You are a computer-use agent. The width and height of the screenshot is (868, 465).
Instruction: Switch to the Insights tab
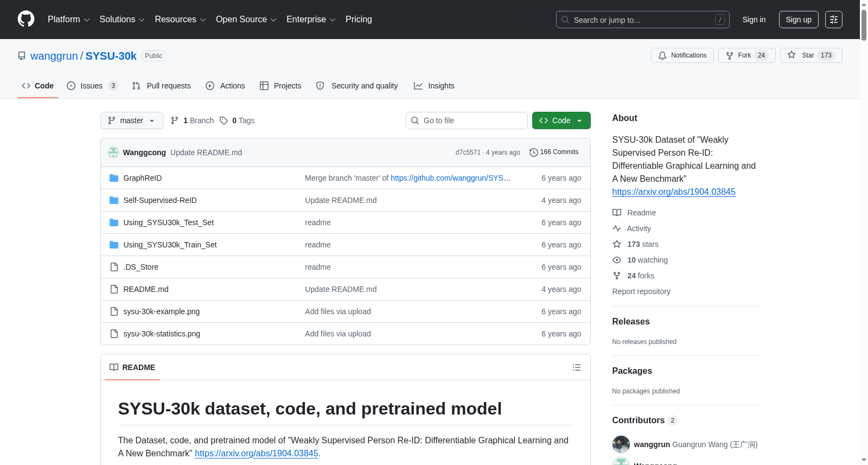tap(434, 86)
